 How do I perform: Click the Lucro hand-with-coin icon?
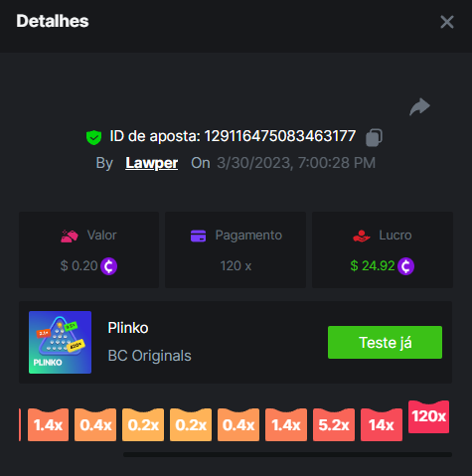[x=362, y=236]
